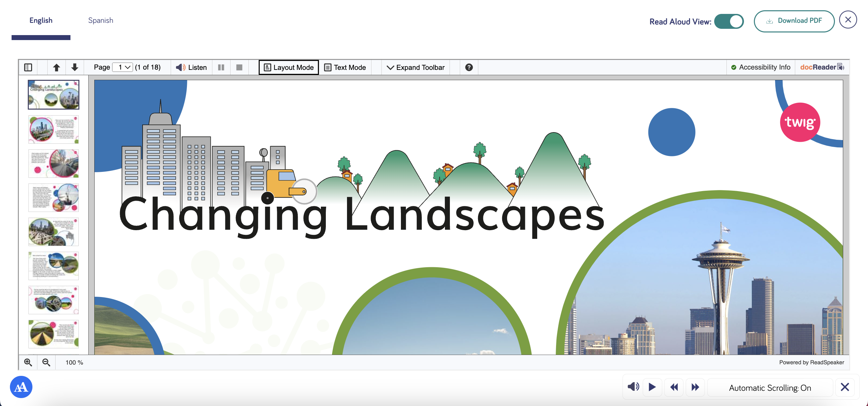Open the text size AA accessibility button
Viewport: 868px width, 406px height.
(x=21, y=387)
